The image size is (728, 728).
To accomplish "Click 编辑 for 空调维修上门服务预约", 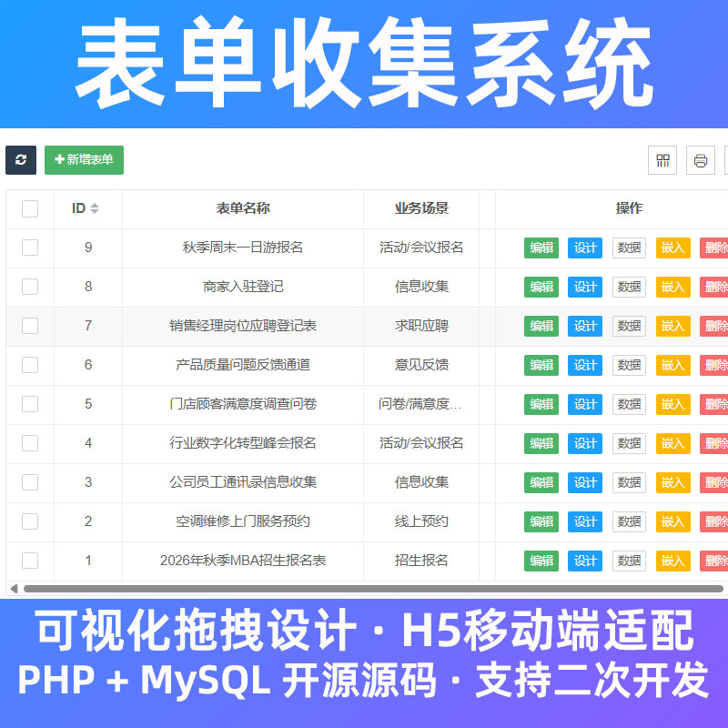I will click(541, 521).
